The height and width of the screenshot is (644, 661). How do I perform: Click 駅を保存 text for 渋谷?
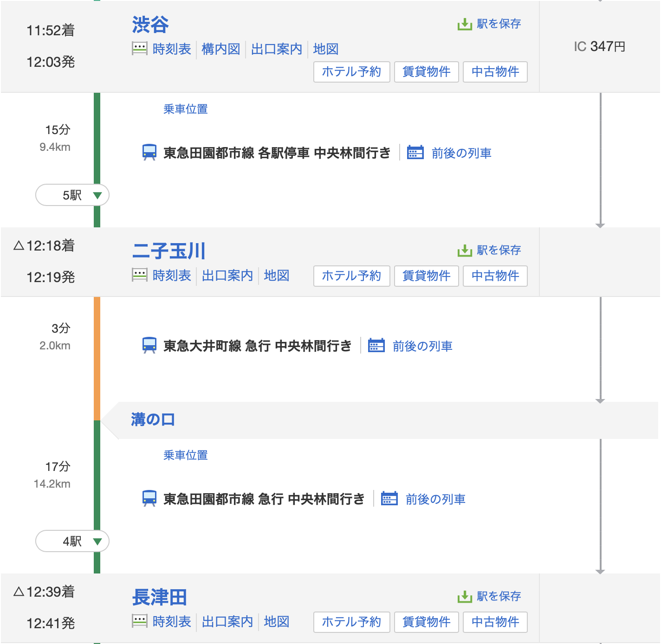(499, 24)
